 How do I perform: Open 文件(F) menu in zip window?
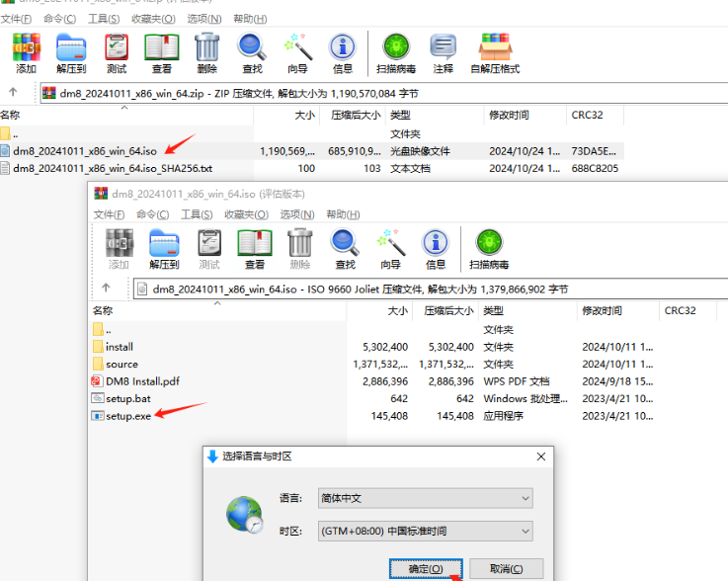pos(16,19)
